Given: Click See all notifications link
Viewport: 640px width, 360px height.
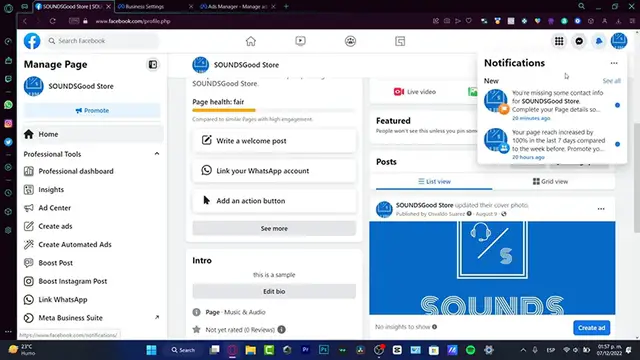Looking at the screenshot, I should pyautogui.click(x=611, y=81).
